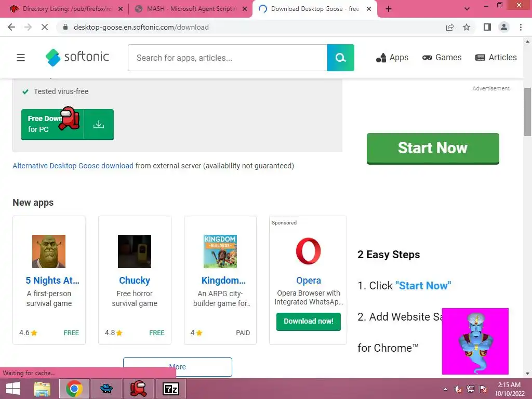Open the tab search chevron
Image resolution: width=532 pixels, height=399 pixels.
pos(467,9)
